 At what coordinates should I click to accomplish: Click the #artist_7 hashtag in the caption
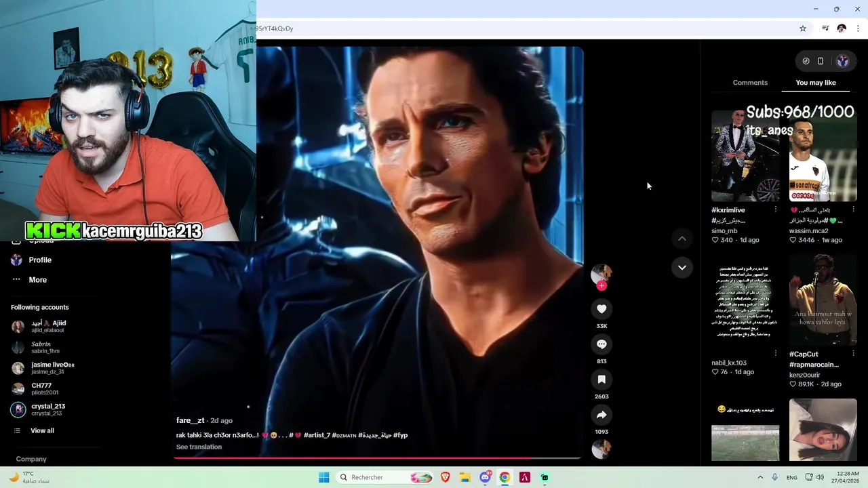[317, 435]
